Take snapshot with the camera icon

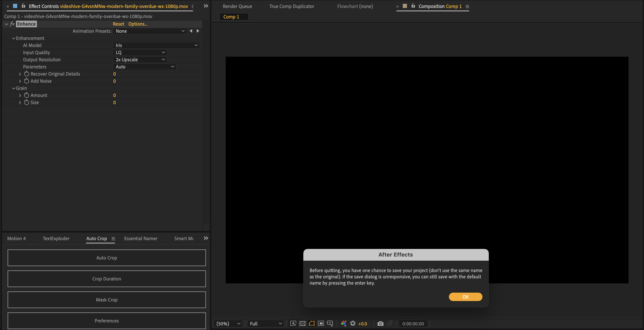pos(380,323)
